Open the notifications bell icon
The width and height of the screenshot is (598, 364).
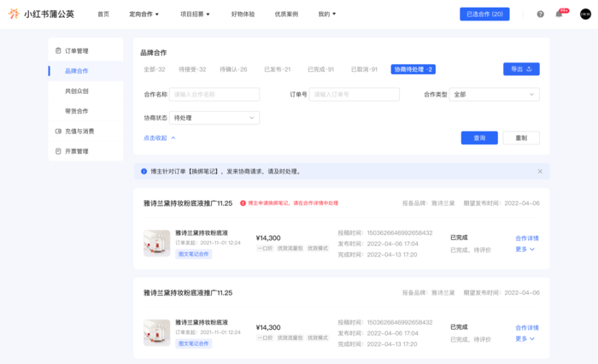coord(559,14)
